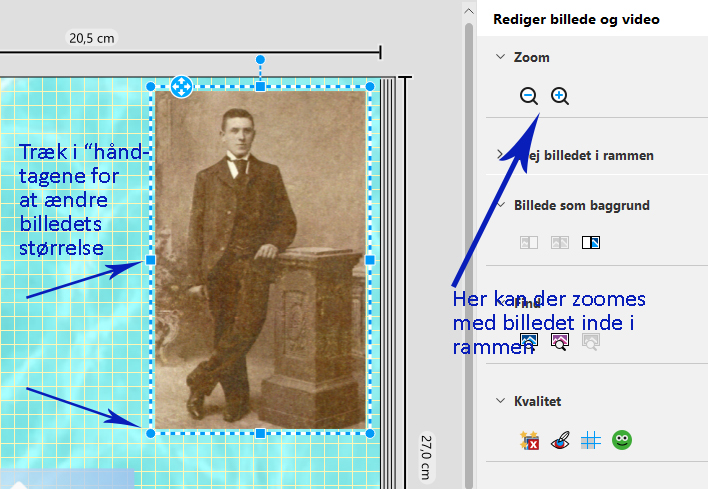
Task: Click the rotation handle above the photo
Action: [x=260, y=60]
